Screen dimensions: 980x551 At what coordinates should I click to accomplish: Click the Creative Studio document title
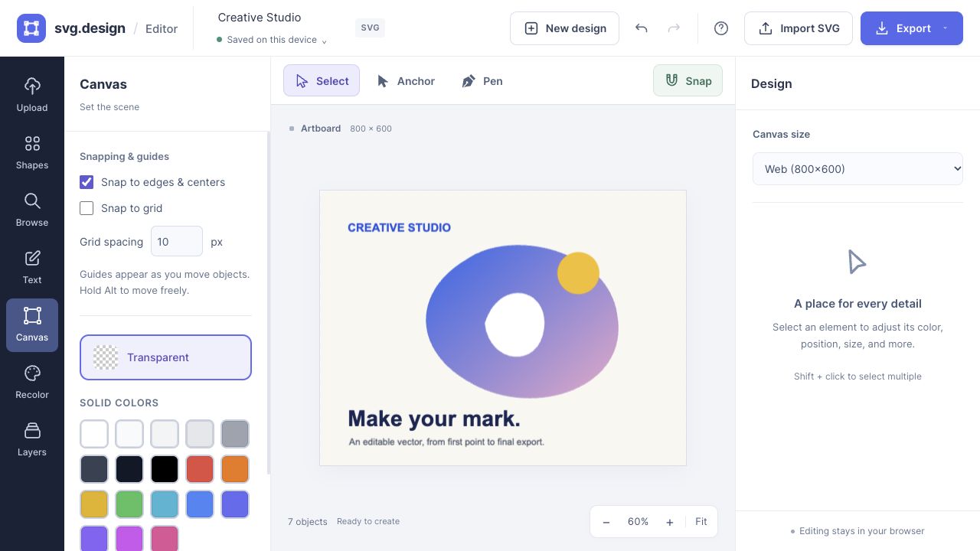260,17
